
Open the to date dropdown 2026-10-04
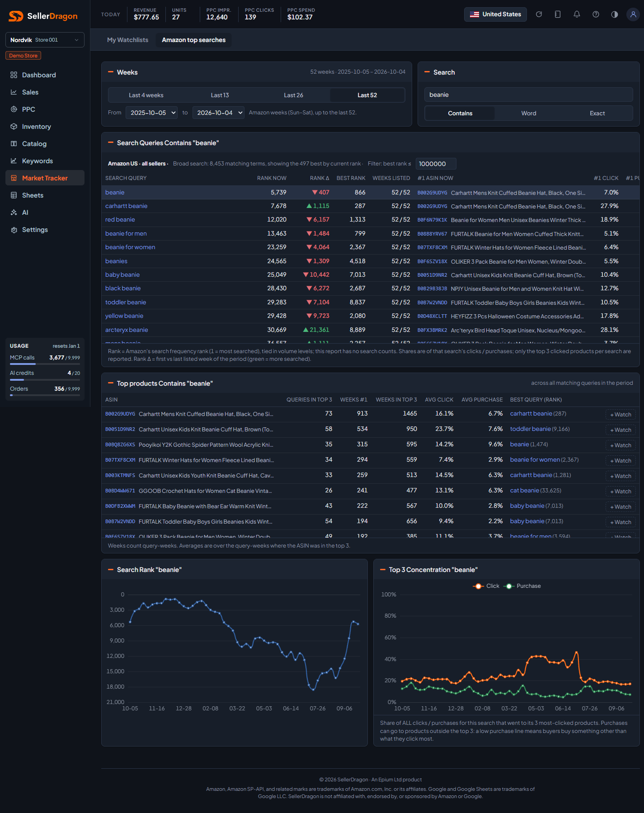(218, 113)
